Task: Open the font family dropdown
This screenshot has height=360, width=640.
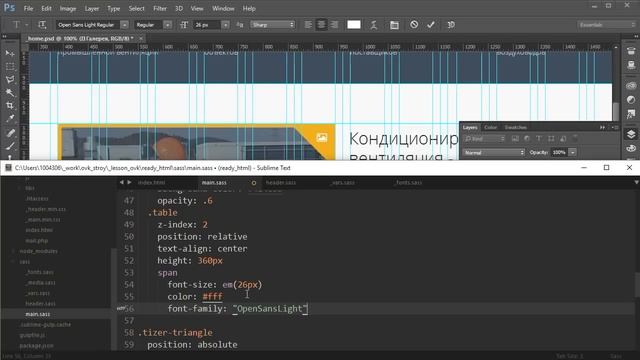Action: click(124, 25)
